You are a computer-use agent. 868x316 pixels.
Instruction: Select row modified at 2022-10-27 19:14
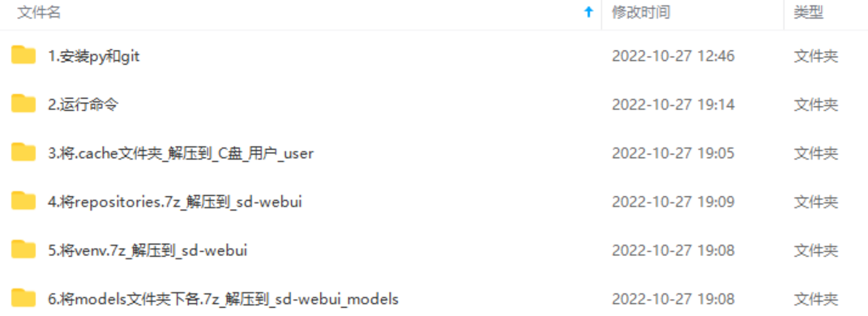(434, 105)
